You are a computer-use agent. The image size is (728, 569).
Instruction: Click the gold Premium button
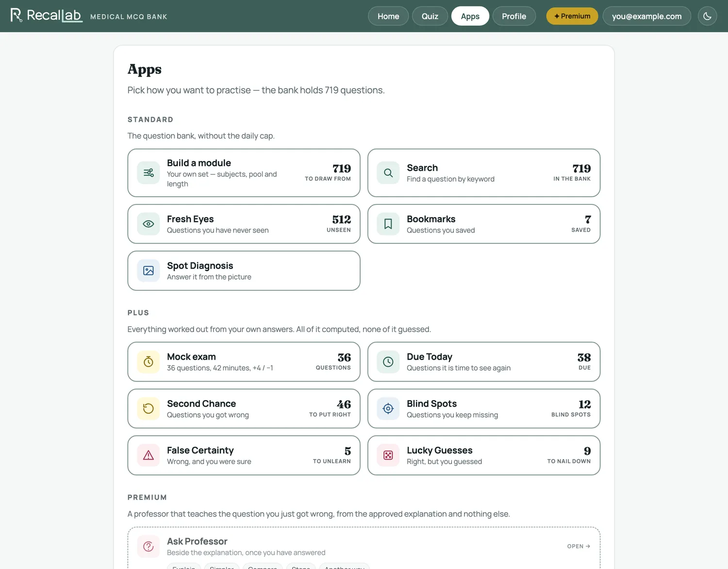pos(572,16)
